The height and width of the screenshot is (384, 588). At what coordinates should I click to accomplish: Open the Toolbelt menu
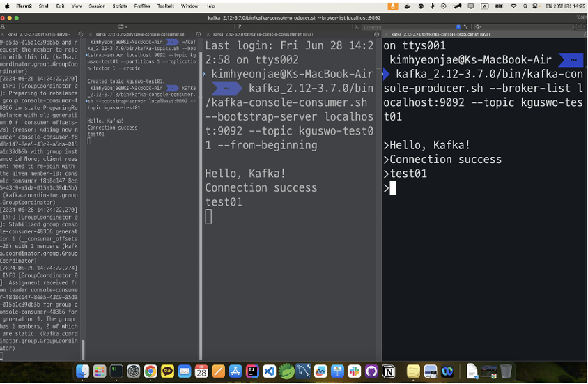pyautogui.click(x=165, y=6)
